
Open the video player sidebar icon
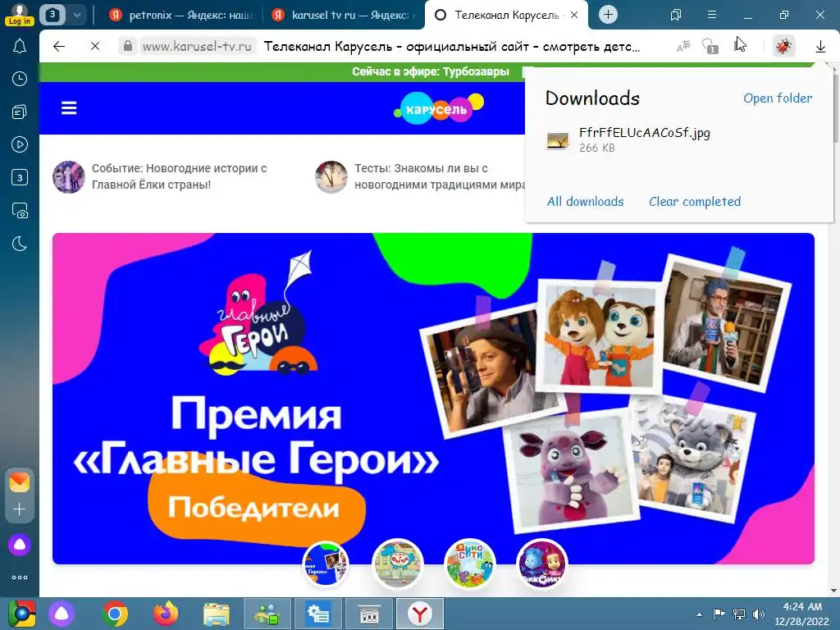pyautogui.click(x=20, y=144)
